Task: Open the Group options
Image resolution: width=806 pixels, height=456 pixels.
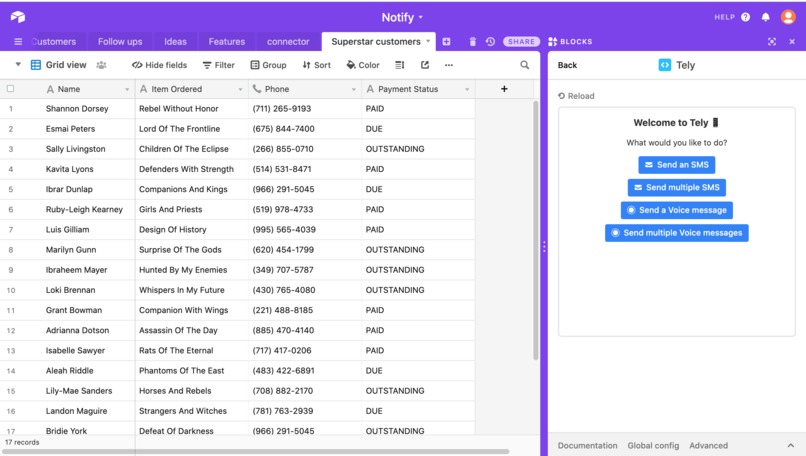Action: click(268, 65)
